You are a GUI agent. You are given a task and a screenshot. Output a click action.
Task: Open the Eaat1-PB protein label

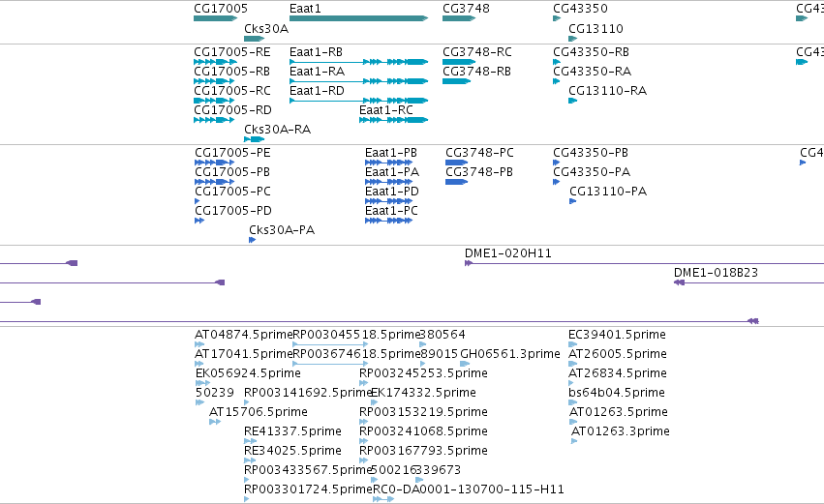click(x=391, y=153)
